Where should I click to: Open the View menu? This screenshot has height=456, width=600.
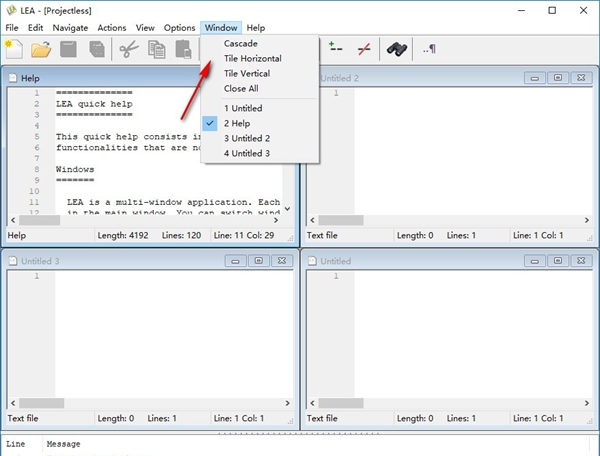pos(145,28)
